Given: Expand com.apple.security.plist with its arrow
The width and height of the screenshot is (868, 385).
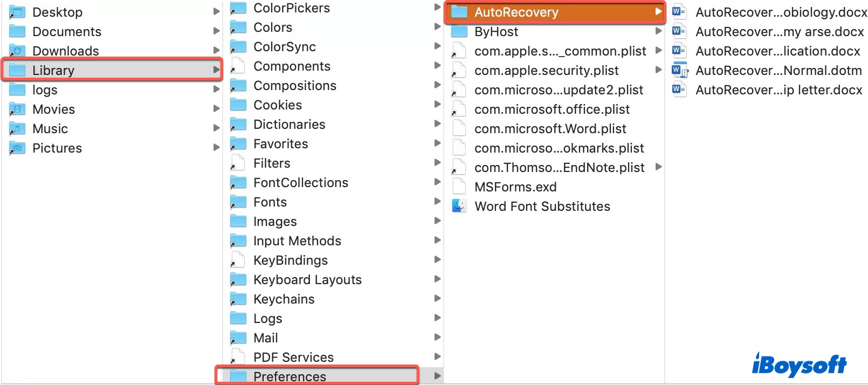Looking at the screenshot, I should pyautogui.click(x=658, y=70).
